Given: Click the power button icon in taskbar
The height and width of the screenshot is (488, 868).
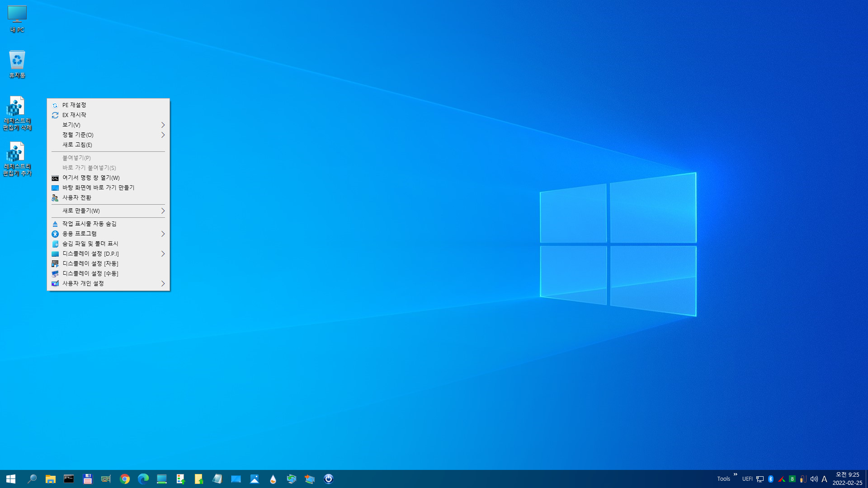Looking at the screenshot, I should 329,479.
